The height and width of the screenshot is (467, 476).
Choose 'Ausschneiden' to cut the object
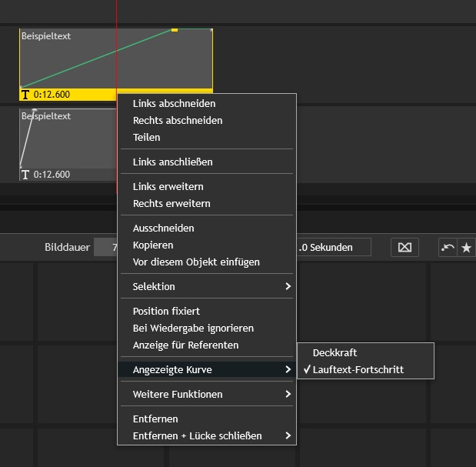click(207, 228)
